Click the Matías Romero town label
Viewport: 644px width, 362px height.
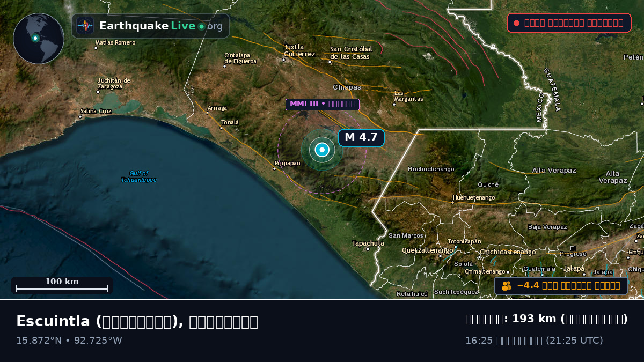[115, 42]
